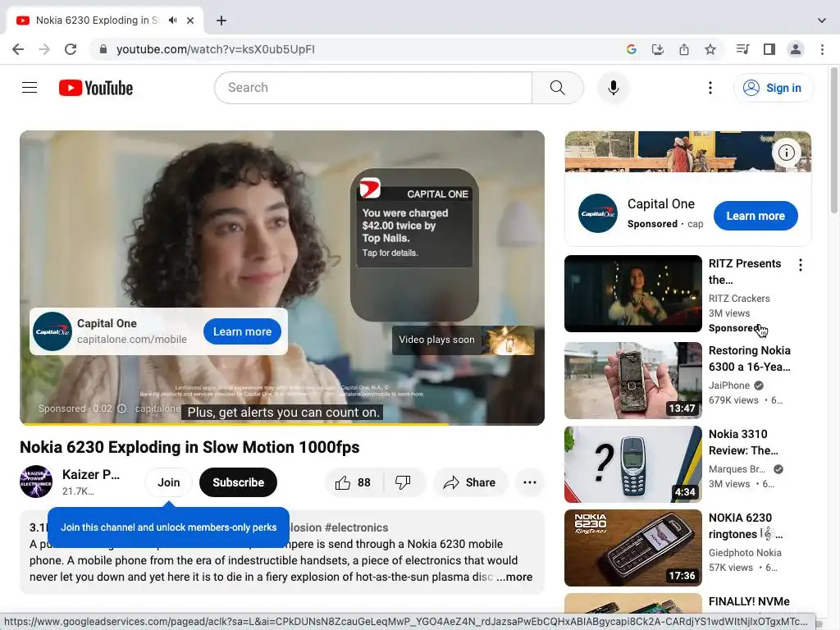Toggle the browser side panel
Screen dimensions: 840x630
pyautogui.click(x=769, y=49)
